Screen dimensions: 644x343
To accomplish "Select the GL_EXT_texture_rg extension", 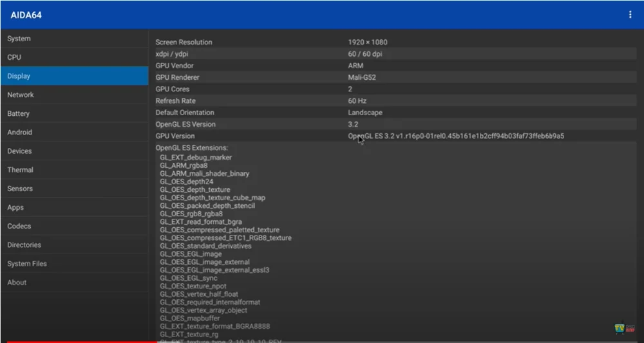I will [x=189, y=335].
